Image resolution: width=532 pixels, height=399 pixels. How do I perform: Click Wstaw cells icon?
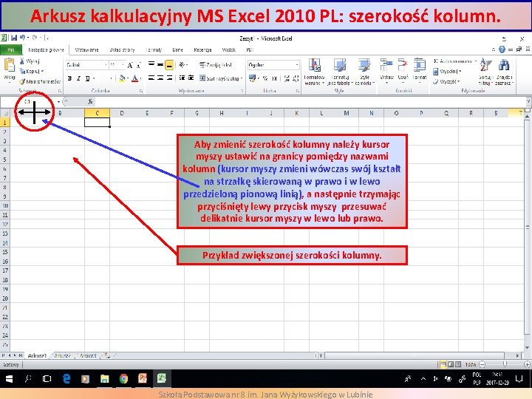[x=386, y=65]
